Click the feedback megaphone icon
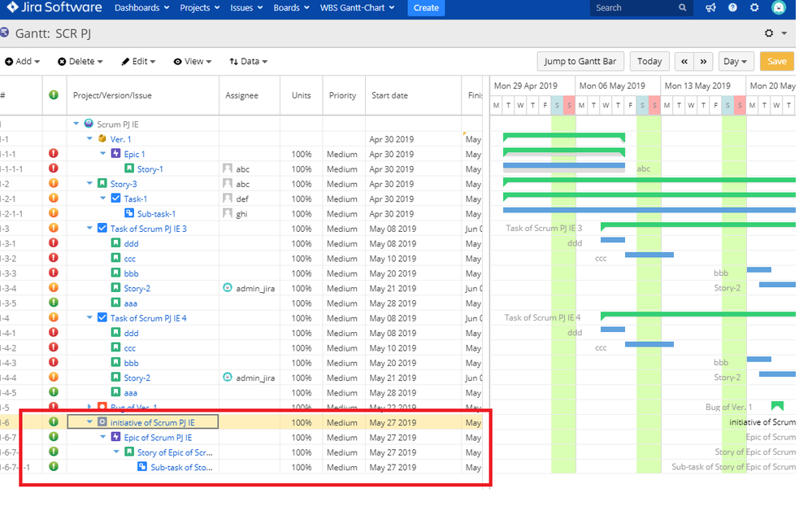The height and width of the screenshot is (515, 812). pos(710,8)
